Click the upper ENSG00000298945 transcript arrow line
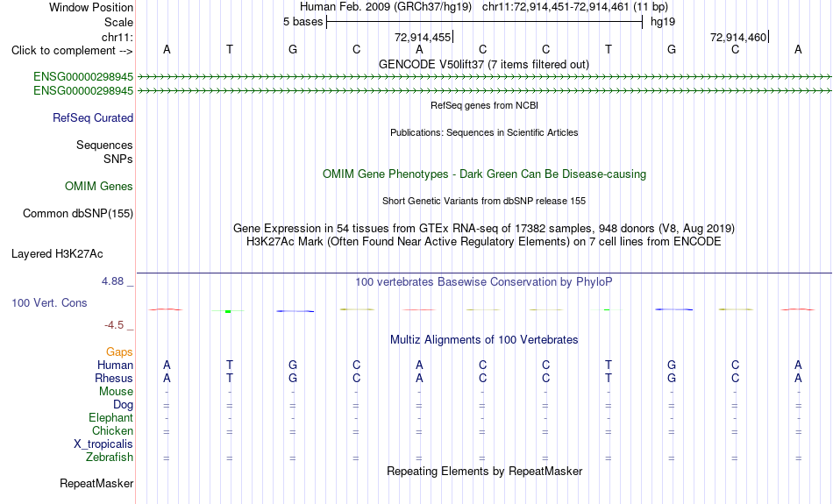Viewport: 833px width, 504px height. [484, 77]
